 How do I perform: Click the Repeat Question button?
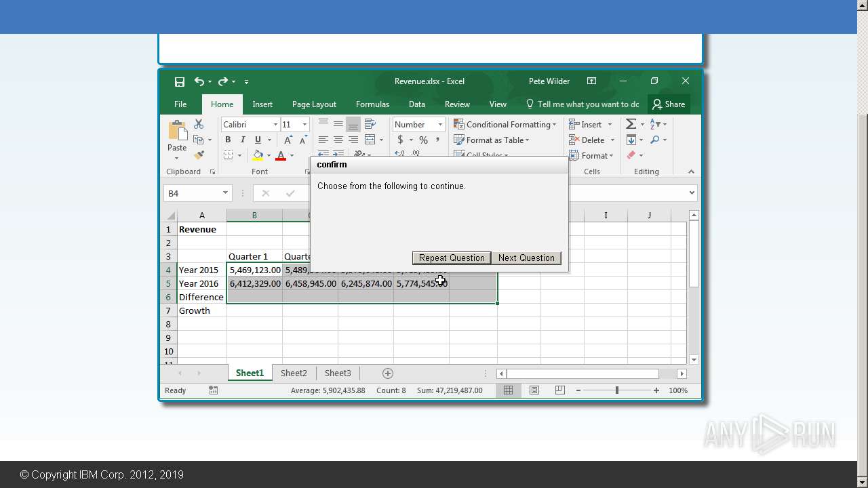452,258
